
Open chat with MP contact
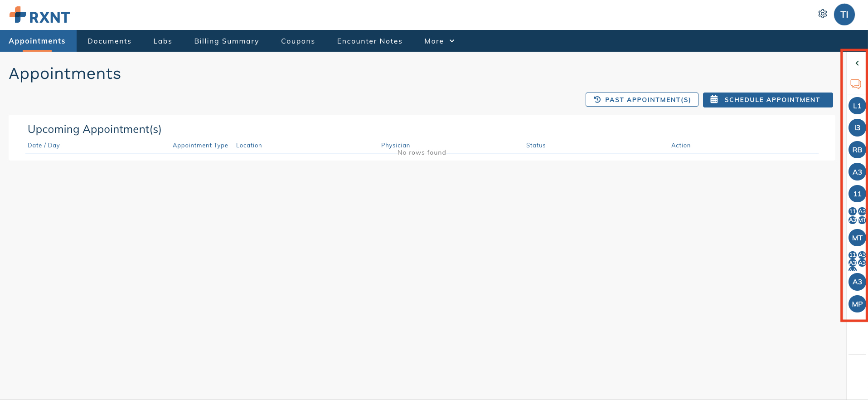857,304
